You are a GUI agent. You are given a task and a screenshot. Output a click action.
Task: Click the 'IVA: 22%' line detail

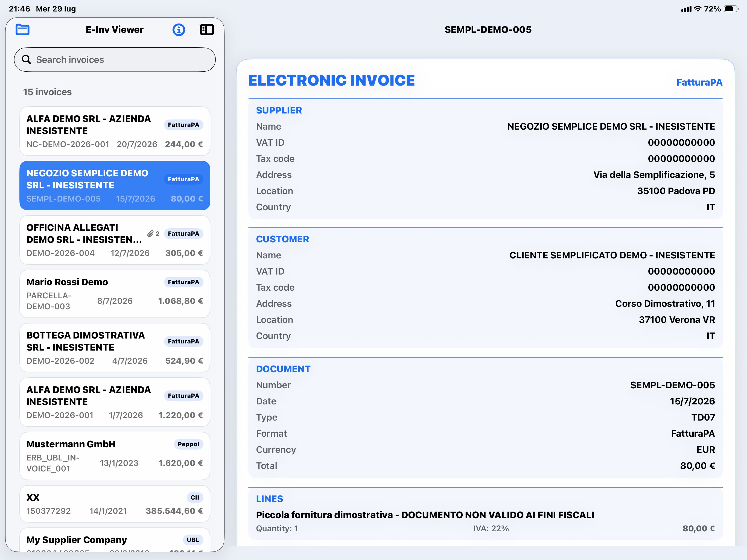pos(491,528)
